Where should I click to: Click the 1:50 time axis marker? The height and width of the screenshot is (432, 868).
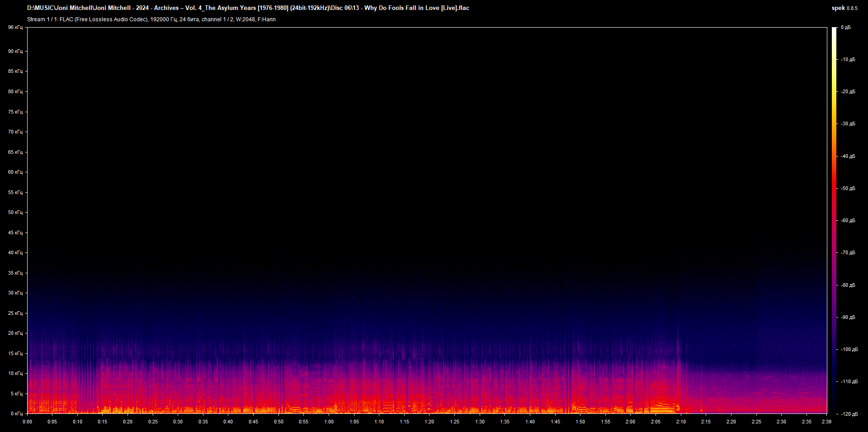(580, 422)
